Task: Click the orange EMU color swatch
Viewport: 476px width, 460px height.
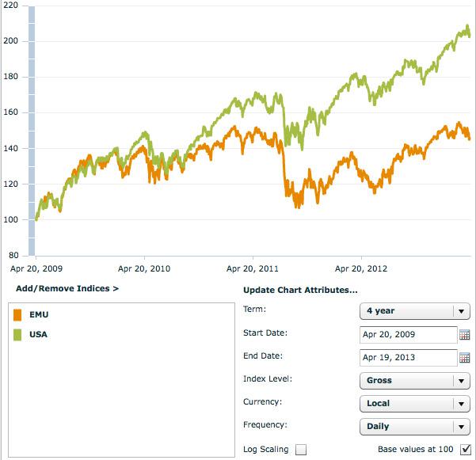Action: (18, 315)
